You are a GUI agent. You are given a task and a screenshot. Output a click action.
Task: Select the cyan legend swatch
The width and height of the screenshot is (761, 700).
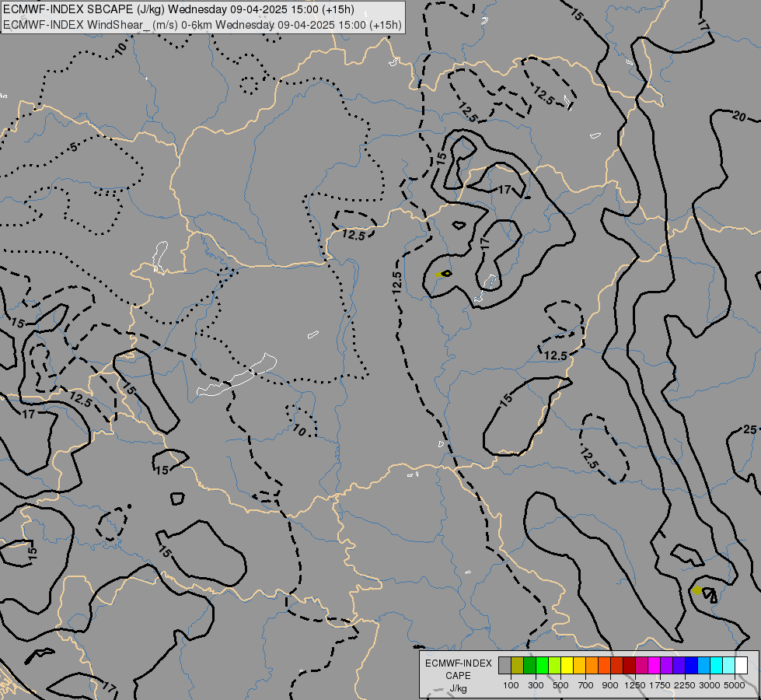pos(716,665)
